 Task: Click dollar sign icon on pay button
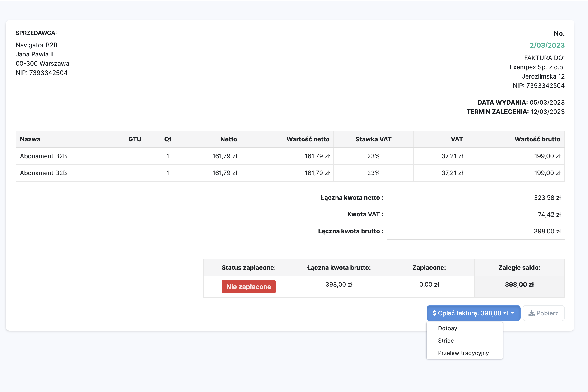pyautogui.click(x=434, y=313)
